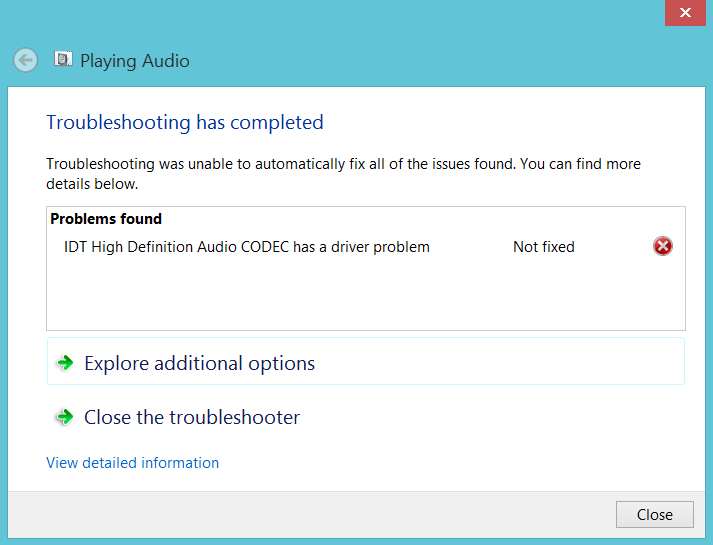Click the words 'has a driver problem'
Image resolution: width=713 pixels, height=545 pixels.
tap(361, 246)
